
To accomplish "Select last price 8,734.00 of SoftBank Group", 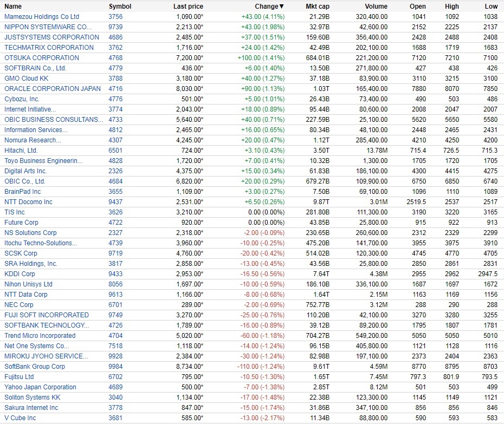I will (190, 366).
